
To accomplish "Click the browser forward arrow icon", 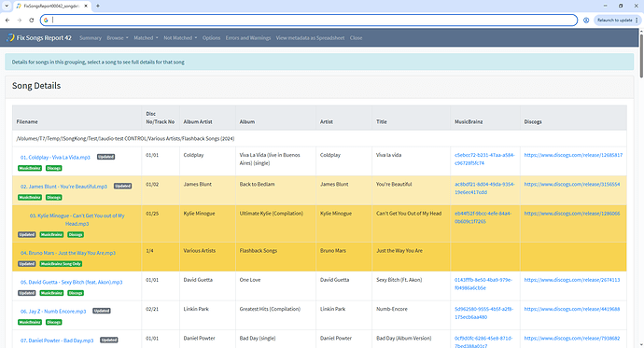I will (x=20, y=21).
